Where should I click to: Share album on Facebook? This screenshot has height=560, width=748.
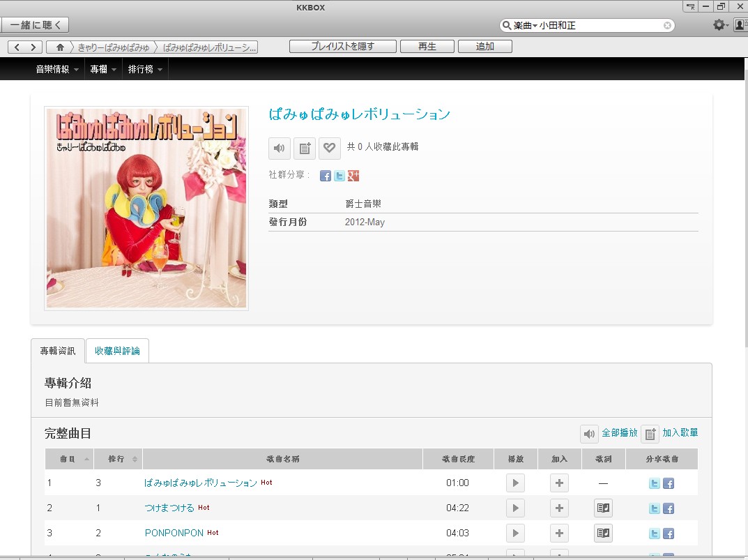(x=326, y=176)
